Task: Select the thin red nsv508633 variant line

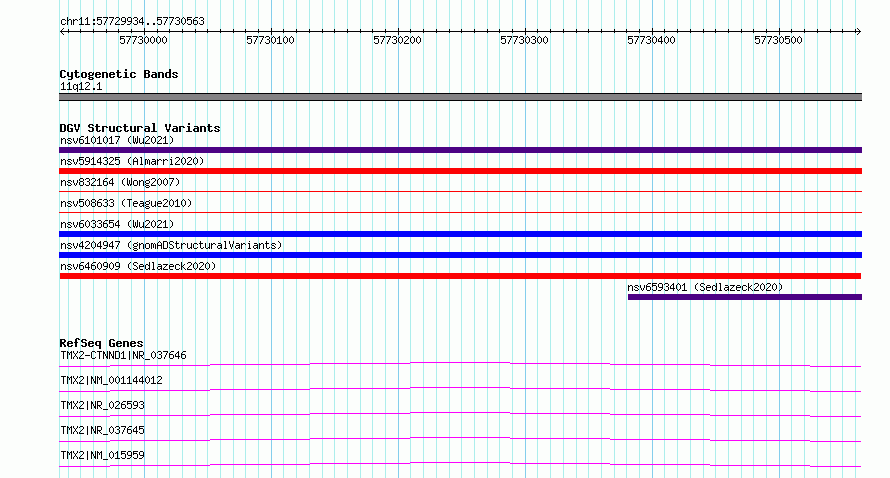Action: pos(460,213)
